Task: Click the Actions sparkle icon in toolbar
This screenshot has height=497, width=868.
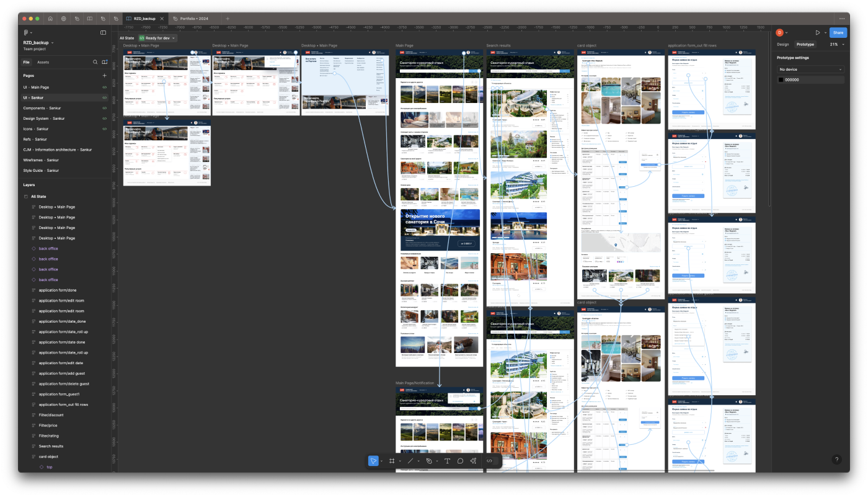Action: [x=473, y=461]
